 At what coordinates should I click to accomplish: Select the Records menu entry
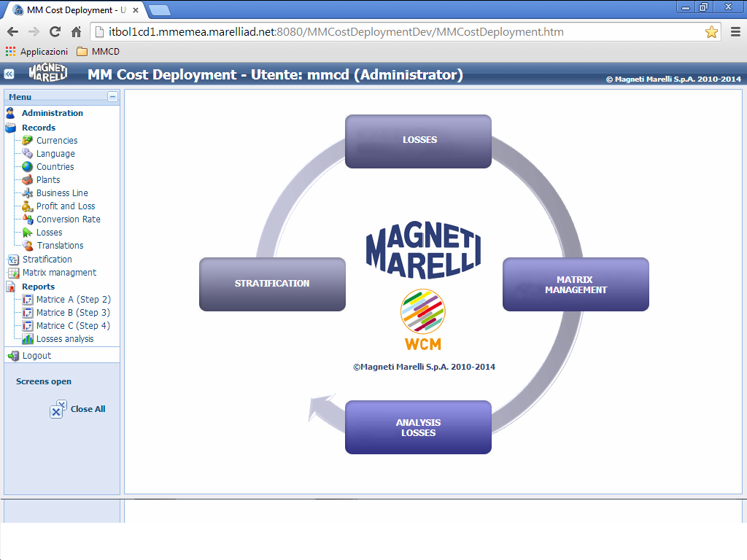39,128
